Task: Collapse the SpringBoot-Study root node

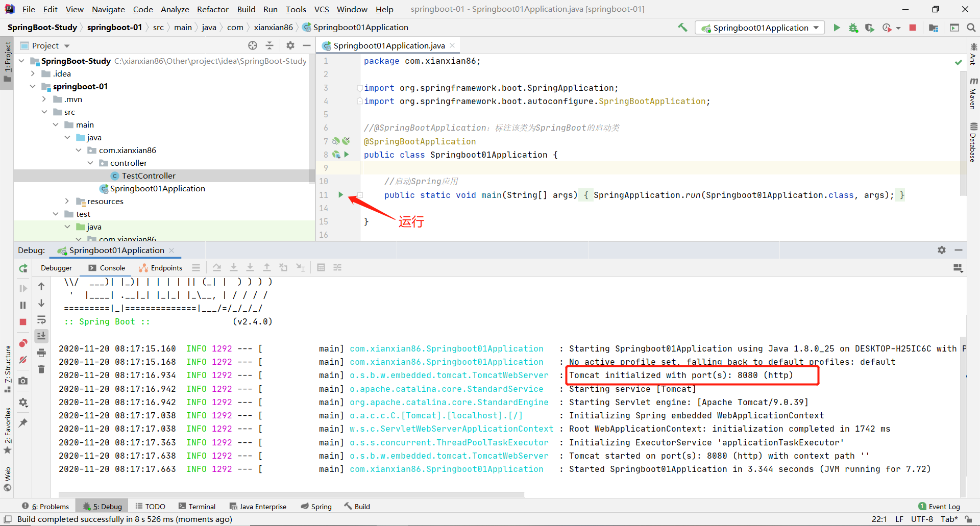Action: (21, 61)
